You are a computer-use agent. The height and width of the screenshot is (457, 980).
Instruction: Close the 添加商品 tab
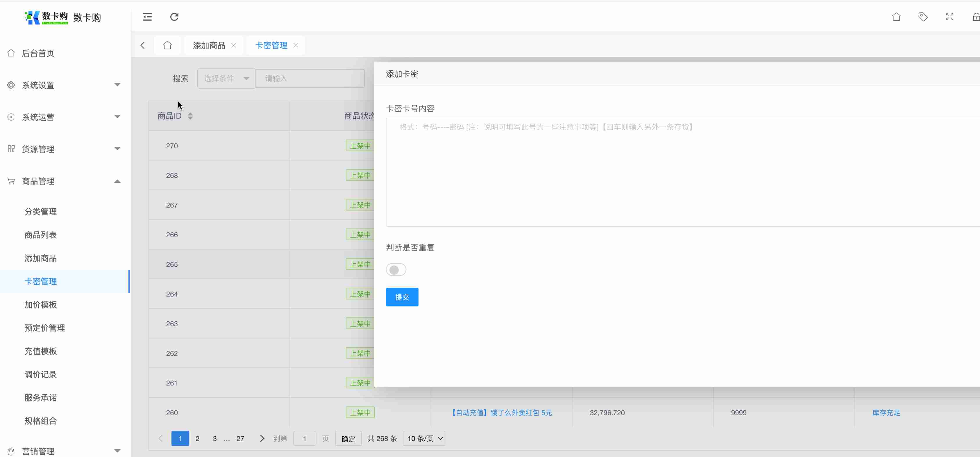tap(234, 45)
